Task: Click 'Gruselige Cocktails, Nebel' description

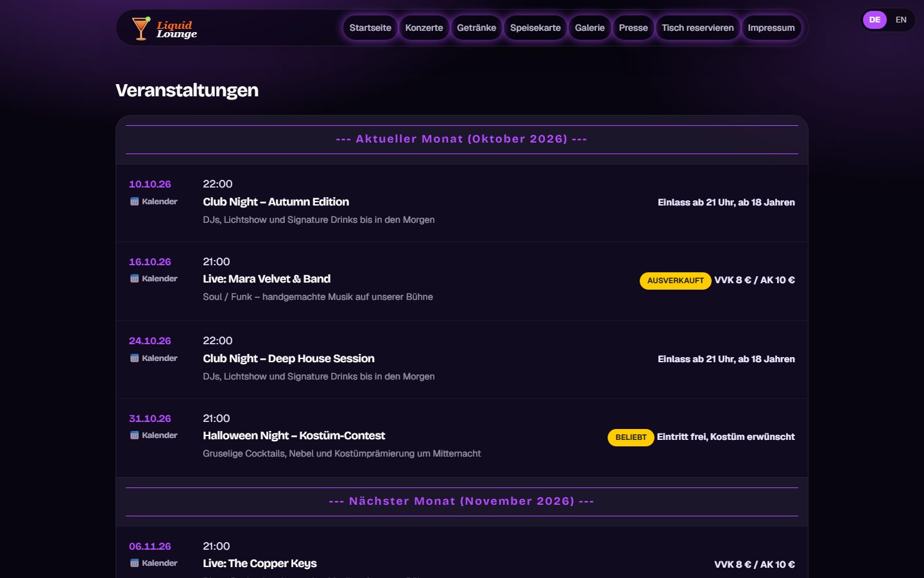Action: tap(342, 453)
